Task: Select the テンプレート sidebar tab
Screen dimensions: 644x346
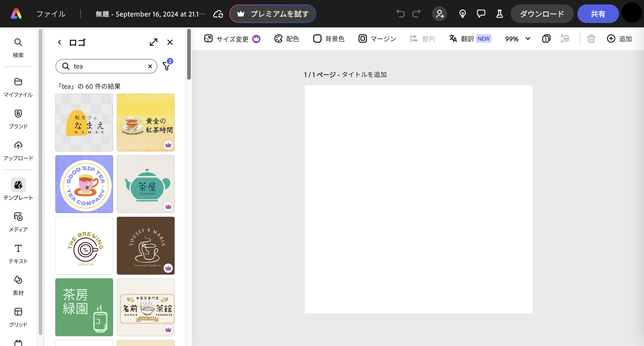Action: pyautogui.click(x=18, y=189)
